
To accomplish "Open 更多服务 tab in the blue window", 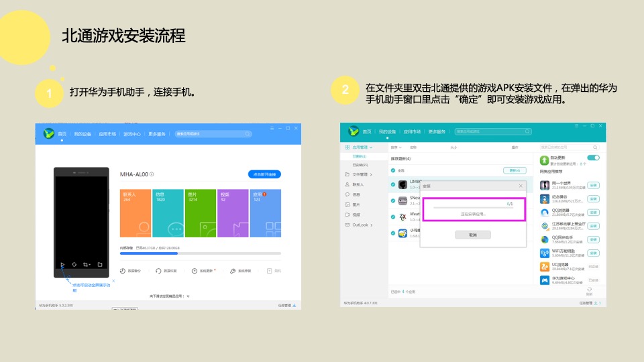I will (x=157, y=134).
